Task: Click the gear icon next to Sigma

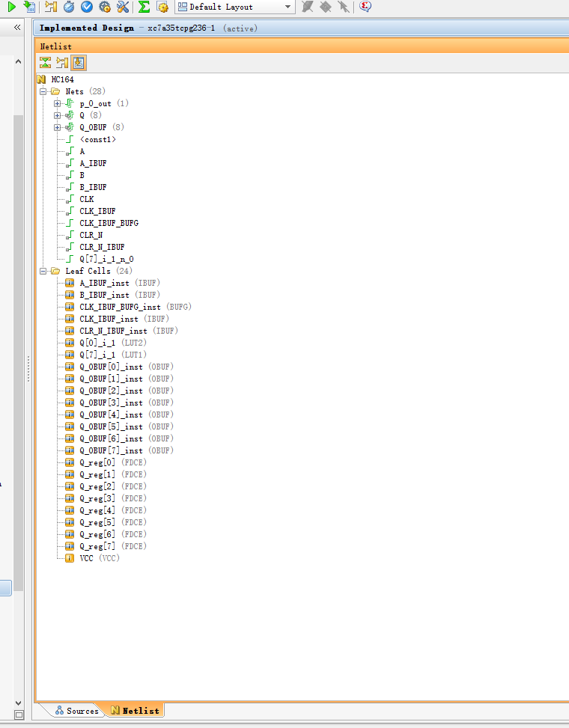Action: pyautogui.click(x=162, y=7)
